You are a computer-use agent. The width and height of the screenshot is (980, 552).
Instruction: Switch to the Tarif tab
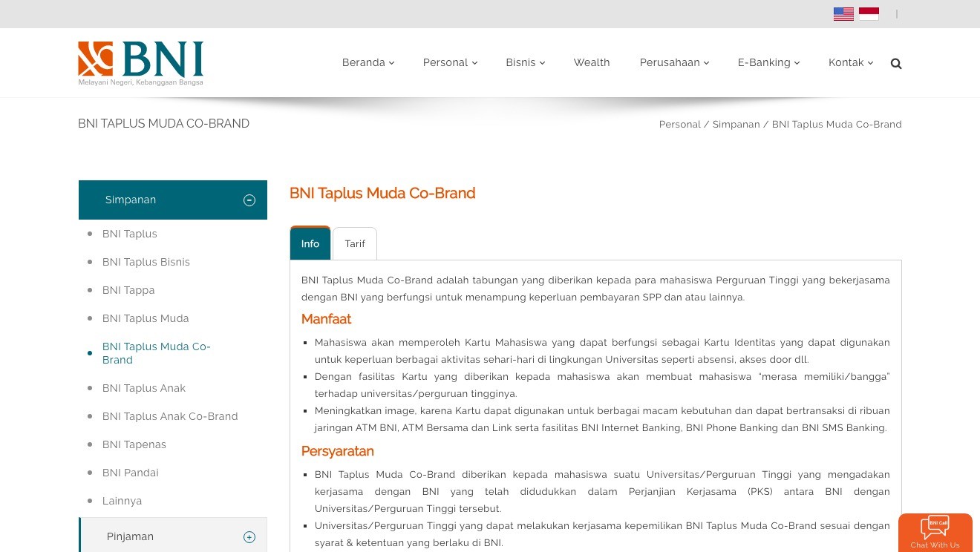coord(355,243)
